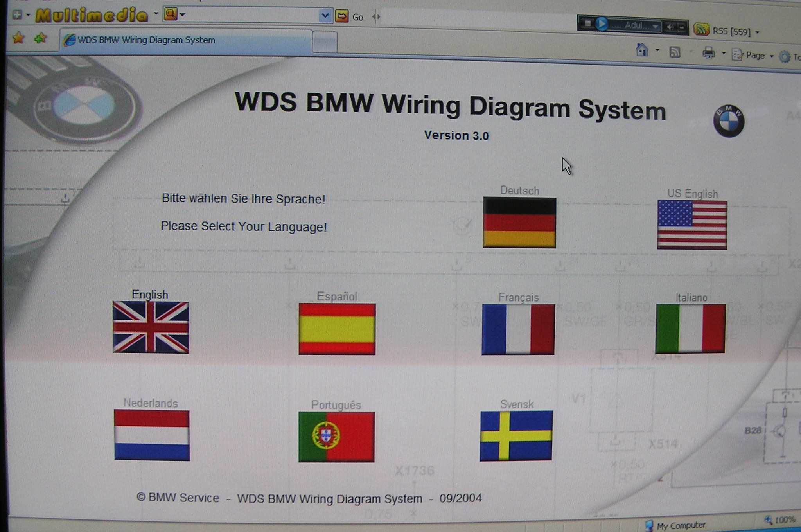The image size is (801, 532).
Task: Choose the Portuguese flag for Português
Action: click(336, 437)
